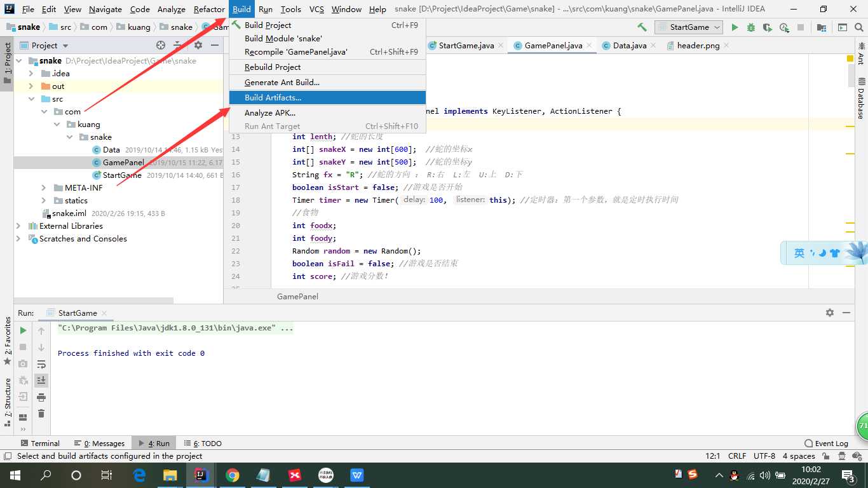The image size is (868, 488).
Task: Open Event Log in status bar
Action: pos(826,444)
